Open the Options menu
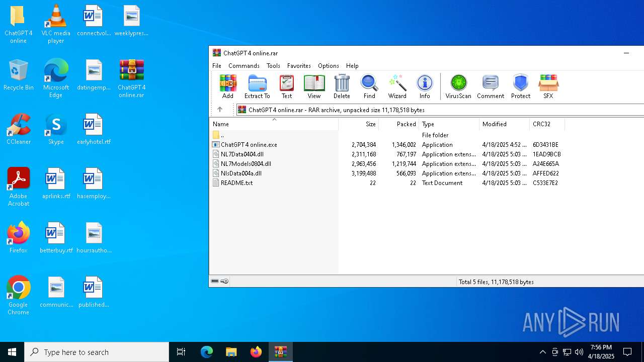 pyautogui.click(x=329, y=66)
